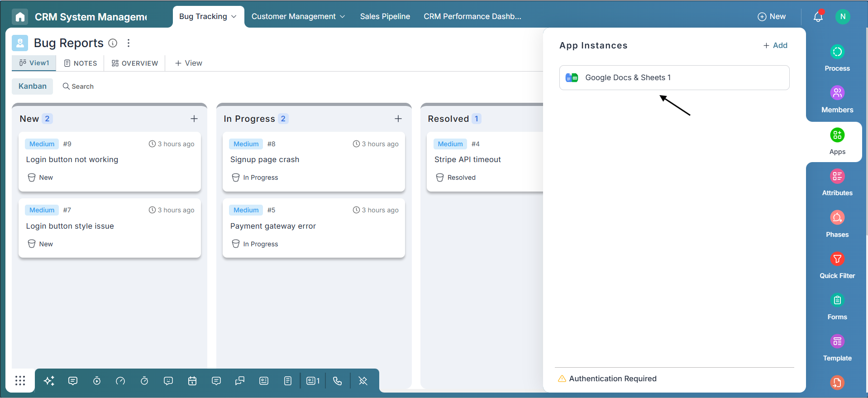Screen dimensions: 868x398
Task: Click the New button in the top bar
Action: 772,17
